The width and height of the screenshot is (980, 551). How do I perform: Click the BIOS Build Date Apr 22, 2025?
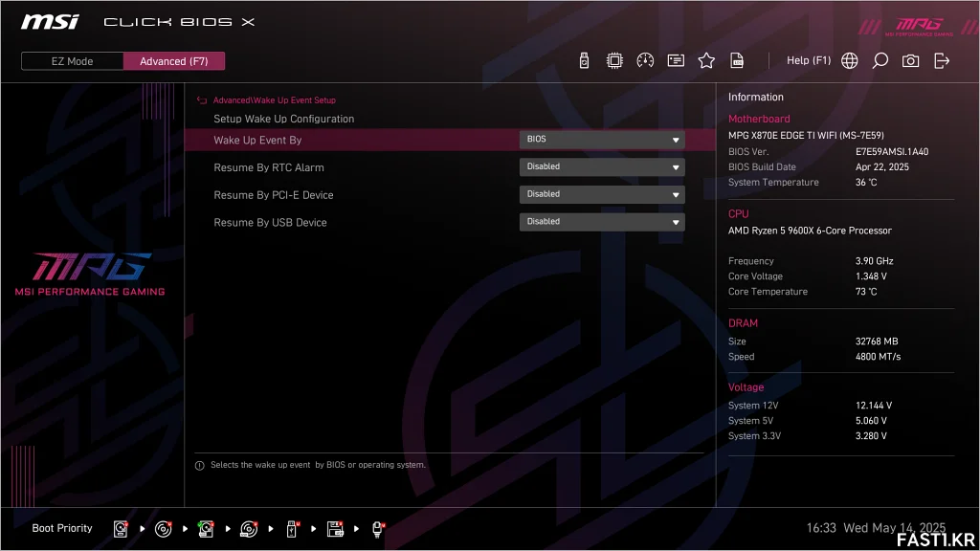pos(881,166)
